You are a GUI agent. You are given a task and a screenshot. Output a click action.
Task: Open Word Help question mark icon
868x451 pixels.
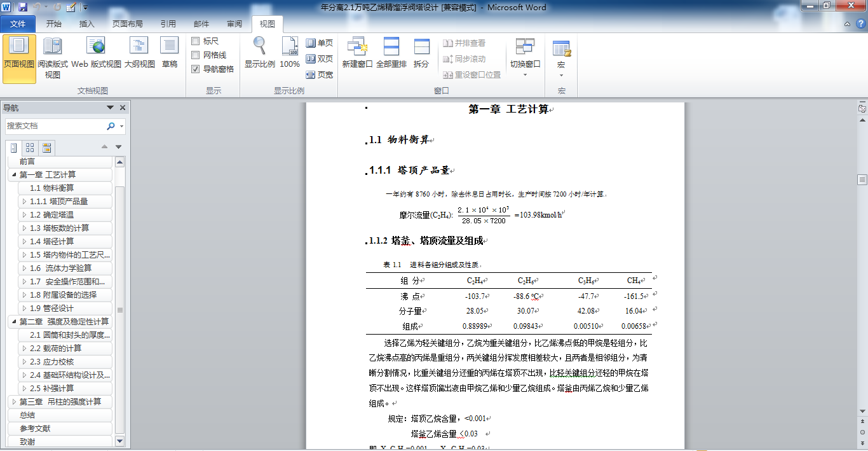pos(861,24)
